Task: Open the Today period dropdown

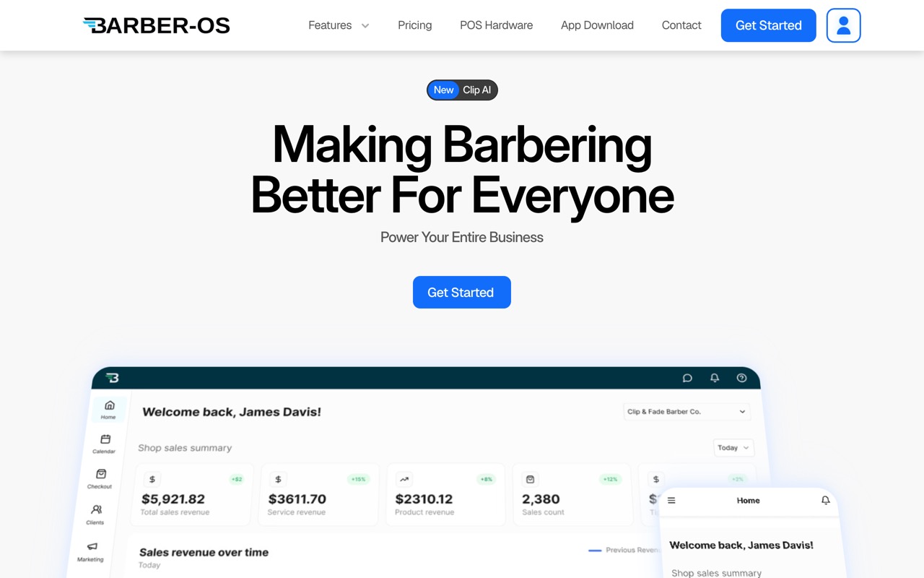Action: [733, 448]
